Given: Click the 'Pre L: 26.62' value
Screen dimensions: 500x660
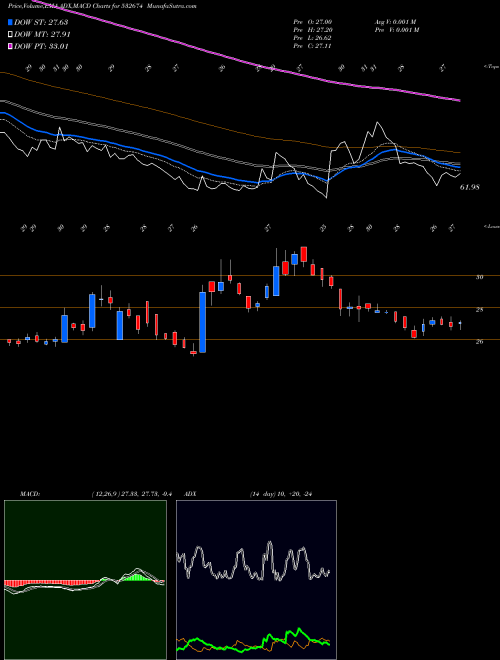Looking at the screenshot, I should click(313, 38).
